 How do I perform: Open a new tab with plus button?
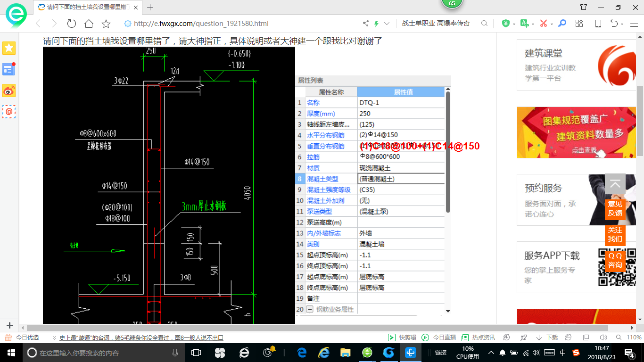click(150, 7)
